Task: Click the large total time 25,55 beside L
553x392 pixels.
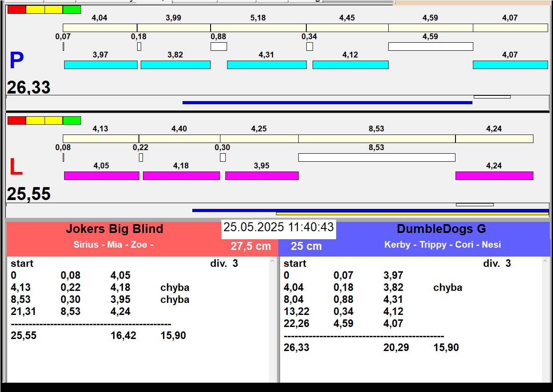Action: tap(28, 194)
